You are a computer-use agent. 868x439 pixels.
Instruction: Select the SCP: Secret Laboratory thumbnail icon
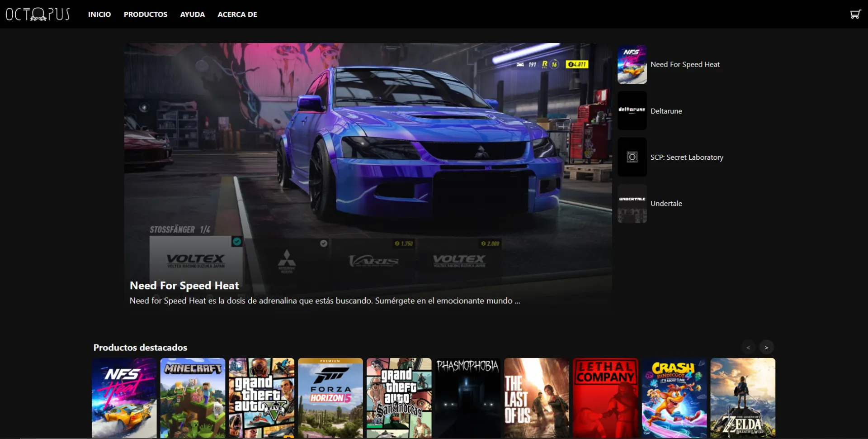point(632,157)
